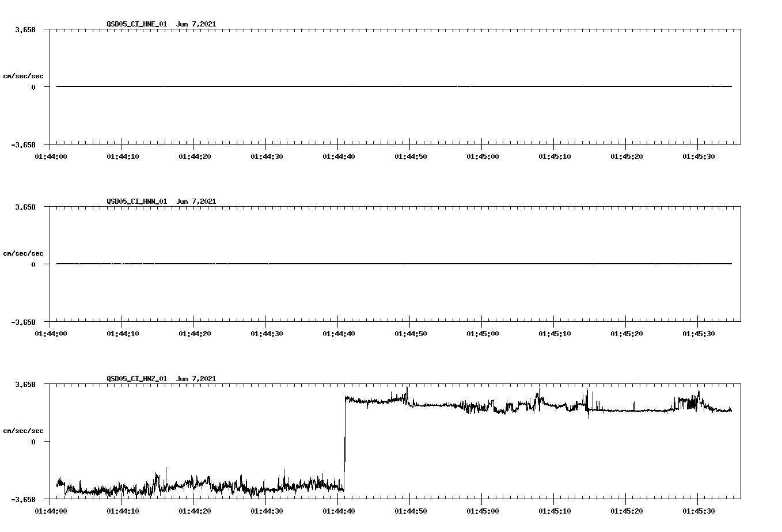Click the 3.658 upper limit of HNN chart
This screenshot has height=532, width=782.
(x=25, y=207)
